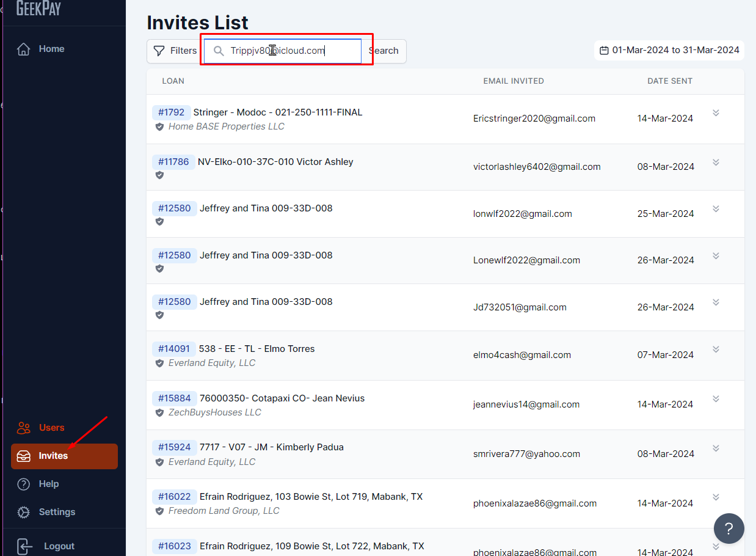Click shield icon under Elmo Torres loan

(159, 363)
